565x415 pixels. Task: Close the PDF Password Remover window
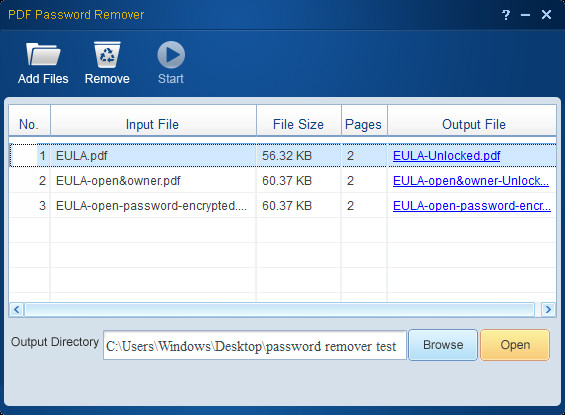point(546,14)
